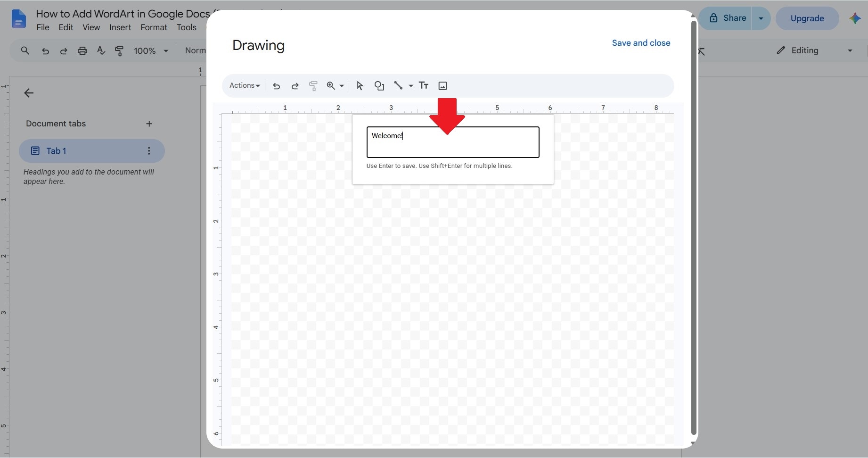Run spelling and grammar check
This screenshot has height=458, width=868.
click(101, 51)
